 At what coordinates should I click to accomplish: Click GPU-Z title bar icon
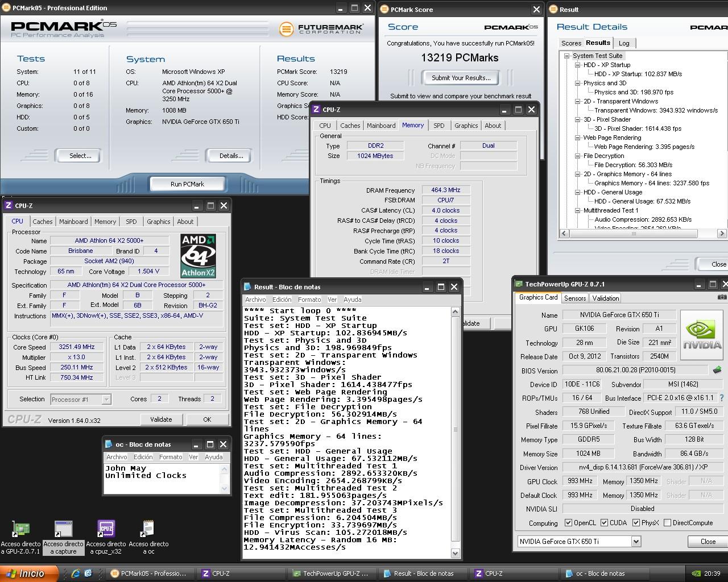519,284
